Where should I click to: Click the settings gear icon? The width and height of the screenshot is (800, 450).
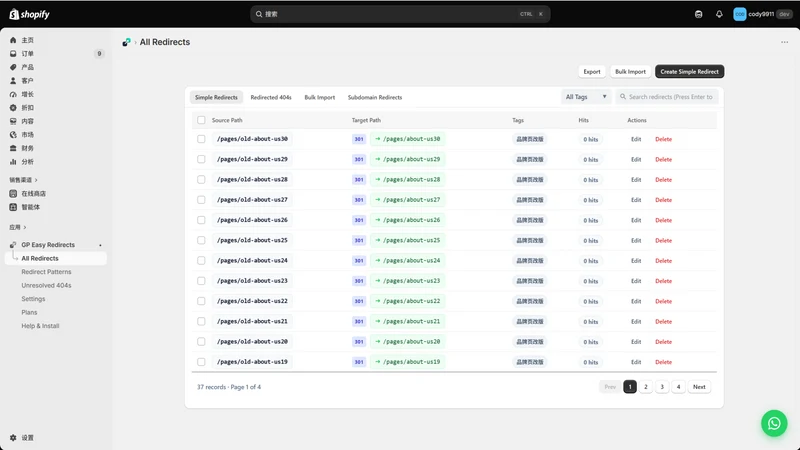click(13, 438)
